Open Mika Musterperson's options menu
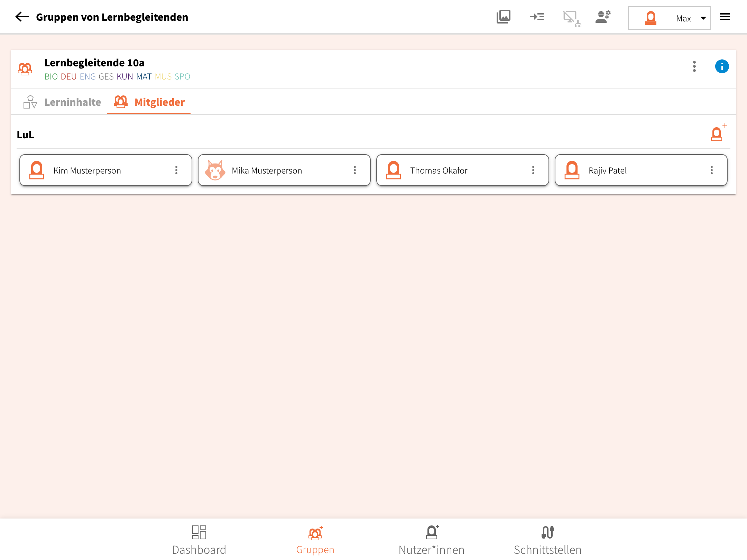This screenshot has height=560, width=747. point(355,170)
